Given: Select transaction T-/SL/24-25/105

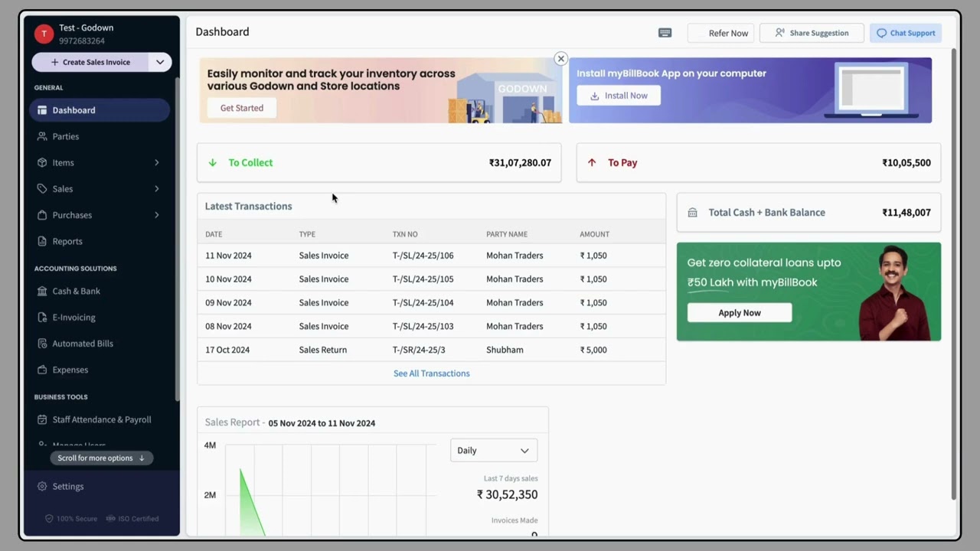Looking at the screenshot, I should pos(432,279).
